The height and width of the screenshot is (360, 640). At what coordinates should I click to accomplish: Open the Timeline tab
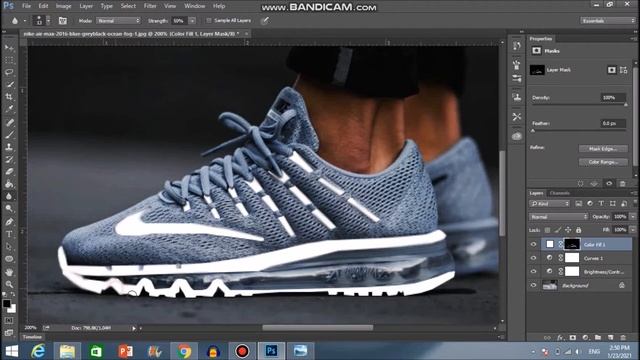[x=32, y=337]
